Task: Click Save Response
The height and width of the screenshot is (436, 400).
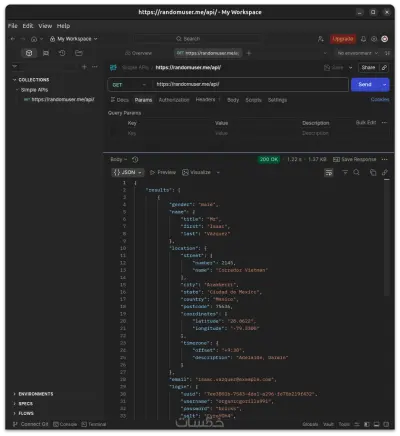Action: (x=355, y=159)
